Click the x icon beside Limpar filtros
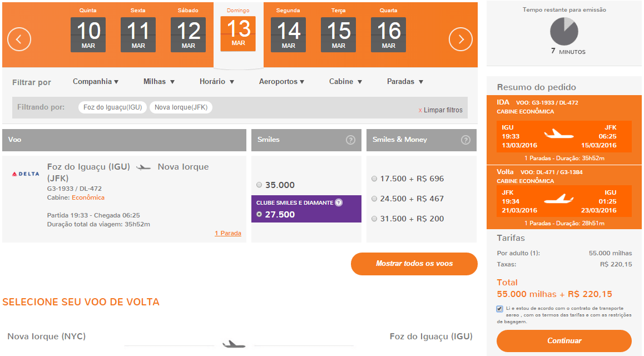 pos(420,111)
